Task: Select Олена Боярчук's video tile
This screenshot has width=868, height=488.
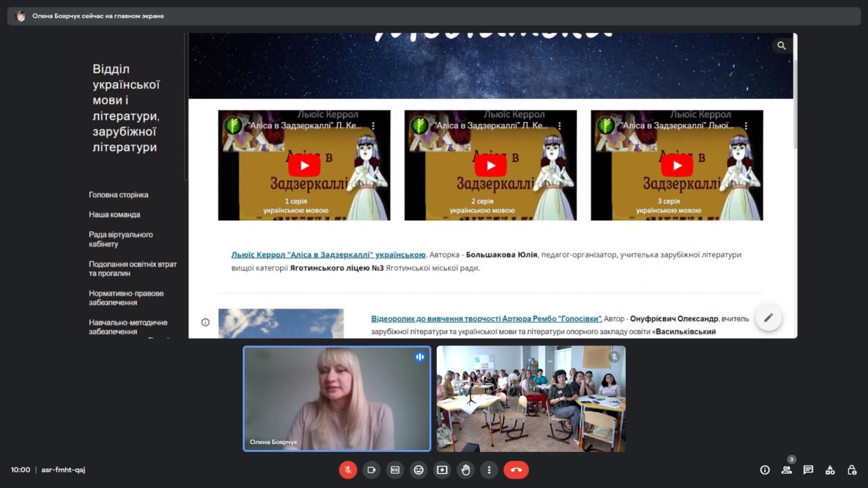Action: click(x=337, y=399)
